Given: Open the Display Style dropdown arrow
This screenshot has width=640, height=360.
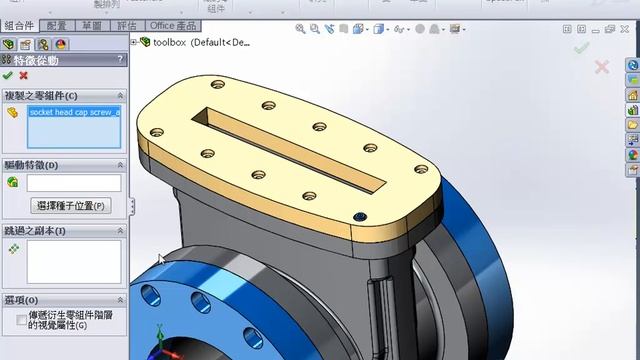Looking at the screenshot, I should pos(388,30).
